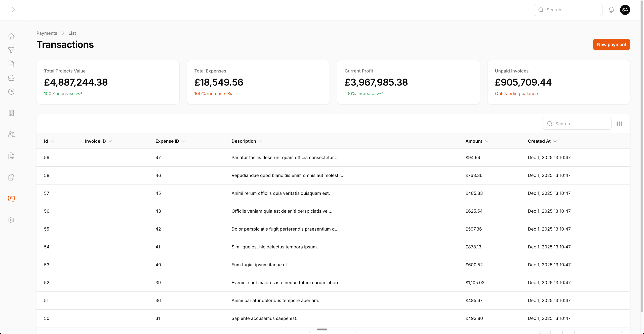Collapse the sidebar using the arrow at top left

coord(13,10)
